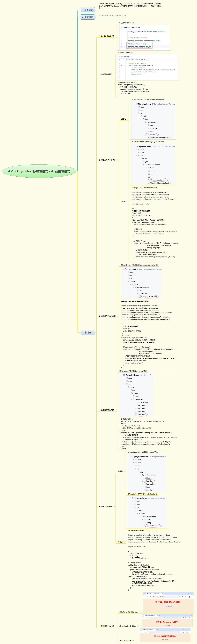Collapse the 1. 修改全局配置文件 subtopic toggle
Screen dimensions: 197x644
coord(116,36)
